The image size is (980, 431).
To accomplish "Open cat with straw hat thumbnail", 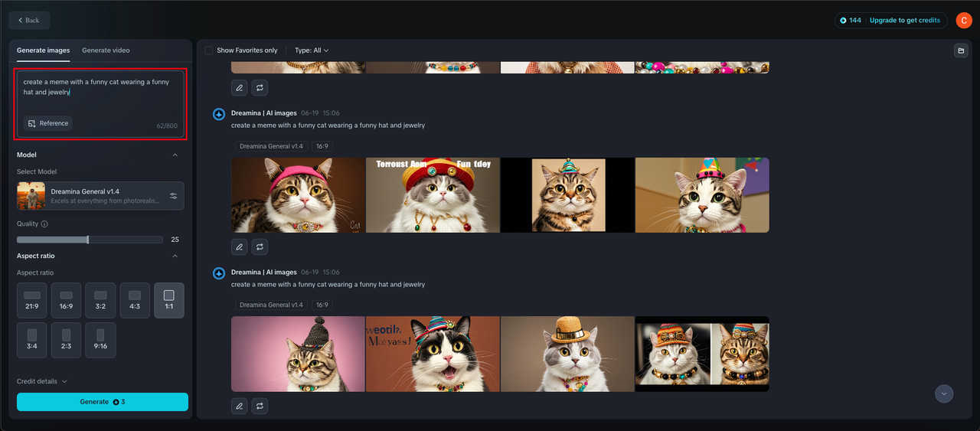I will coord(567,354).
